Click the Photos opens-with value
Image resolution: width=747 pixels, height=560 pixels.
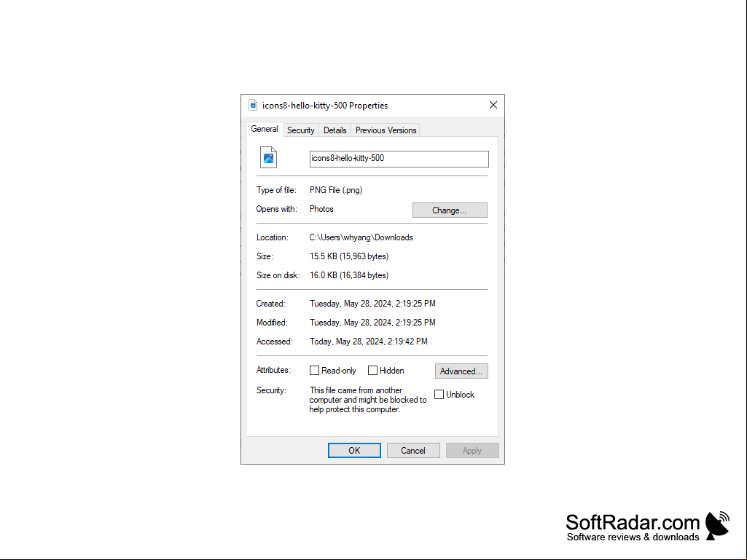321,209
